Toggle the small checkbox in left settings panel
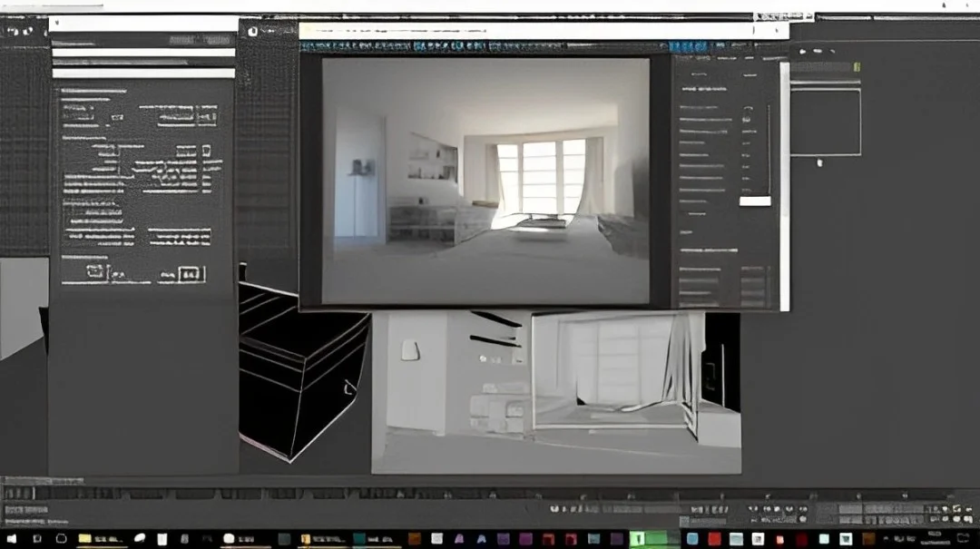This screenshot has height=549, width=980. (x=206, y=151)
